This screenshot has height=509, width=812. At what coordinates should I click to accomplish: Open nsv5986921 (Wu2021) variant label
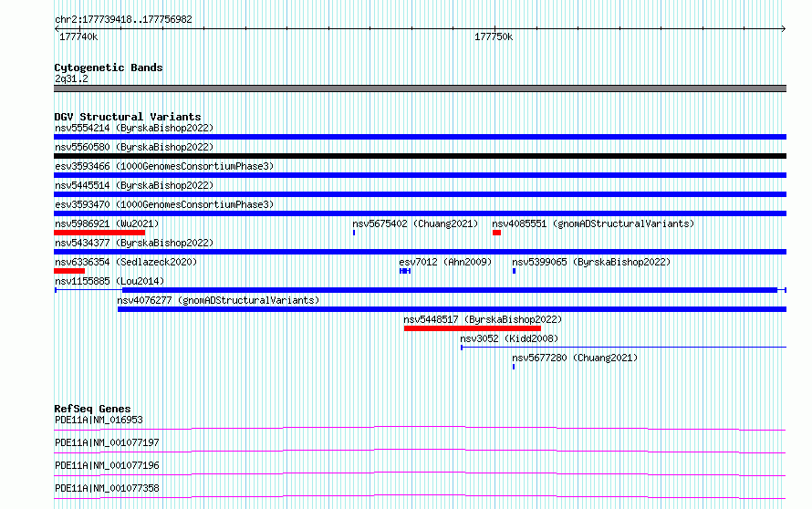(107, 223)
